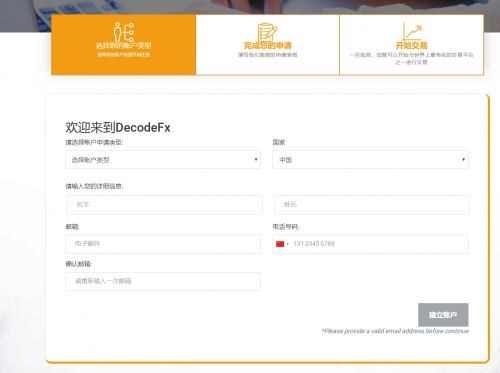Select the 开始交易 step tab

[x=412, y=45]
